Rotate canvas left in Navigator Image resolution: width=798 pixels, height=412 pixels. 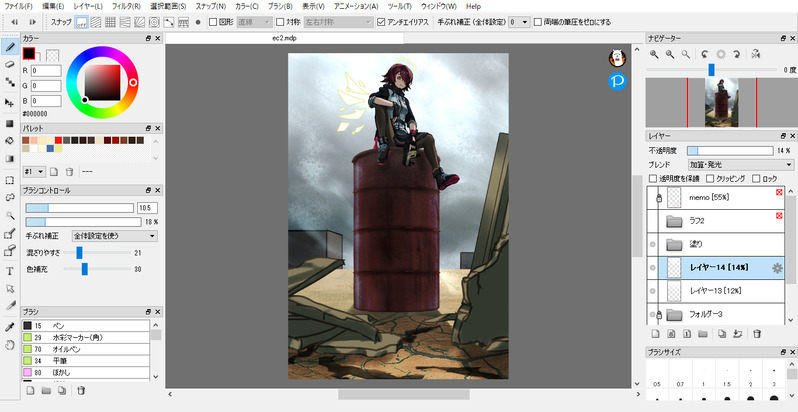tap(704, 54)
